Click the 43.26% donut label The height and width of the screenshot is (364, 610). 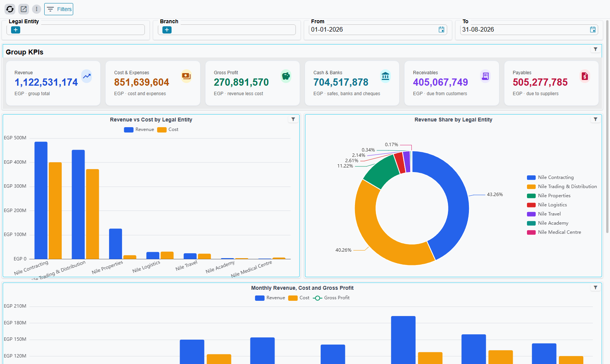(495, 195)
